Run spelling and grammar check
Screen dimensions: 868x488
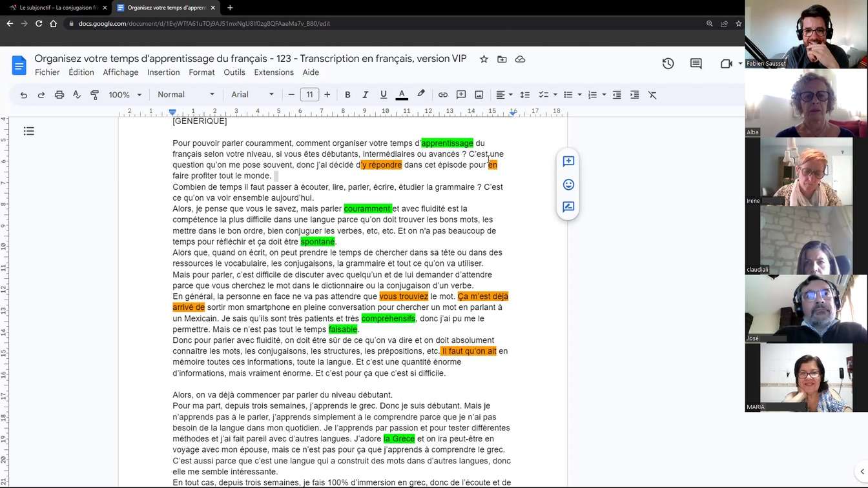77,95
